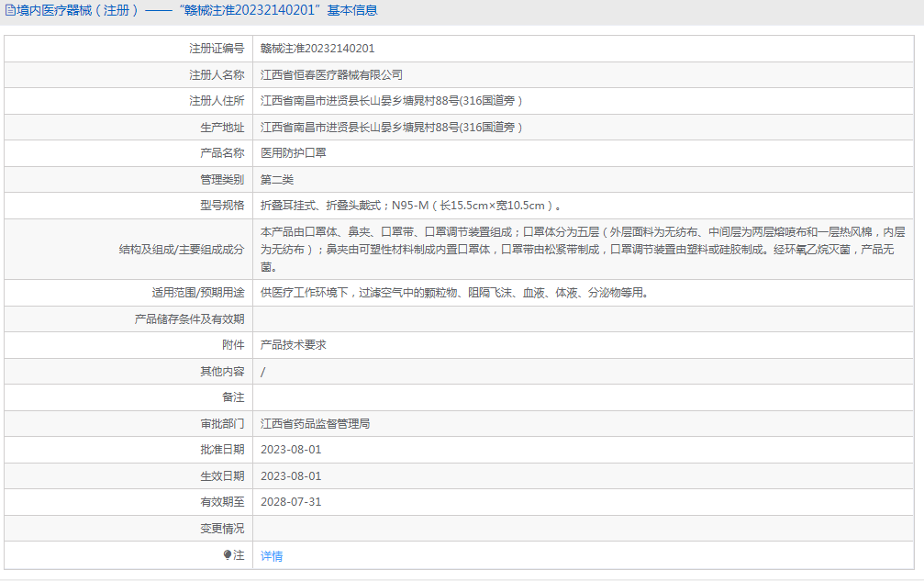Click the 管理类别 label
The height and width of the screenshot is (581, 924).
point(222,180)
